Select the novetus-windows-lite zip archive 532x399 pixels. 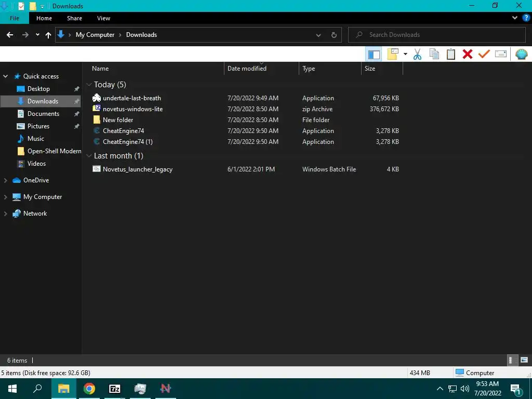coord(246,109)
